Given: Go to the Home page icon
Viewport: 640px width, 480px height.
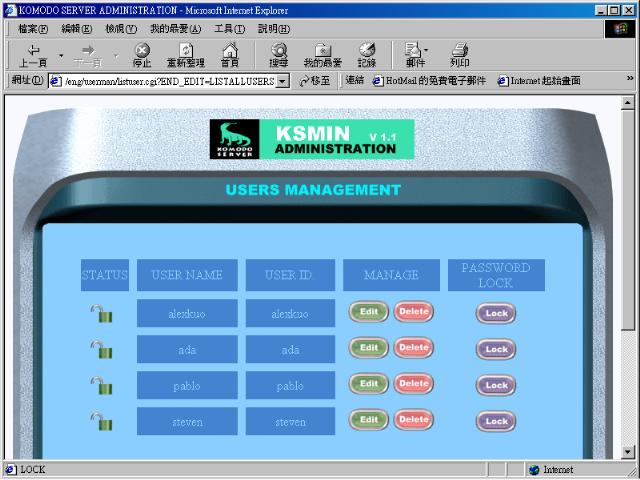Looking at the screenshot, I should [230, 53].
